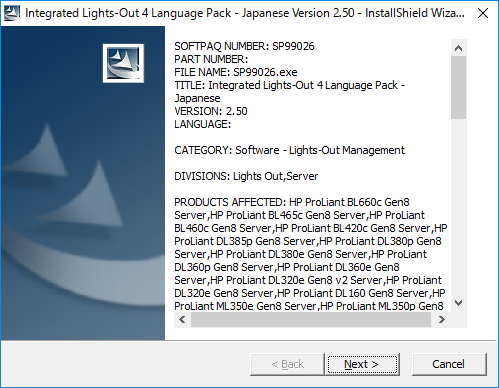Click the 'LANGUAGE:' line
The width and height of the screenshot is (499, 388).
(x=203, y=124)
